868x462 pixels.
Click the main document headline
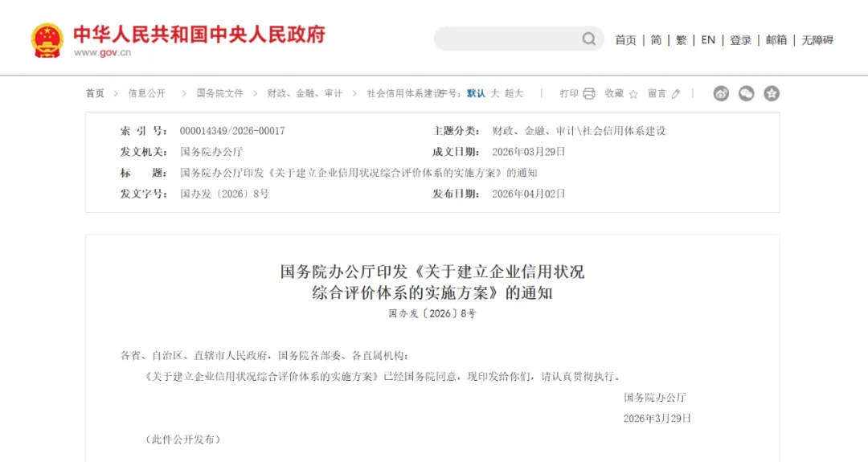pos(432,282)
